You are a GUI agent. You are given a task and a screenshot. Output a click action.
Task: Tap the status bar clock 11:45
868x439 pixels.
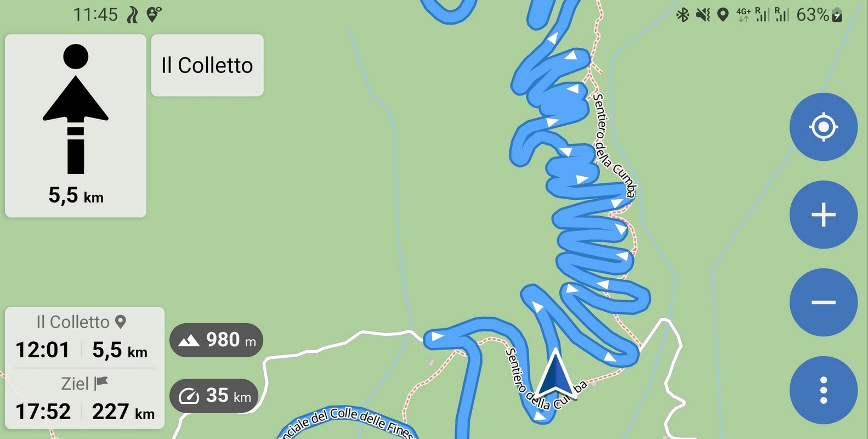[x=95, y=15]
